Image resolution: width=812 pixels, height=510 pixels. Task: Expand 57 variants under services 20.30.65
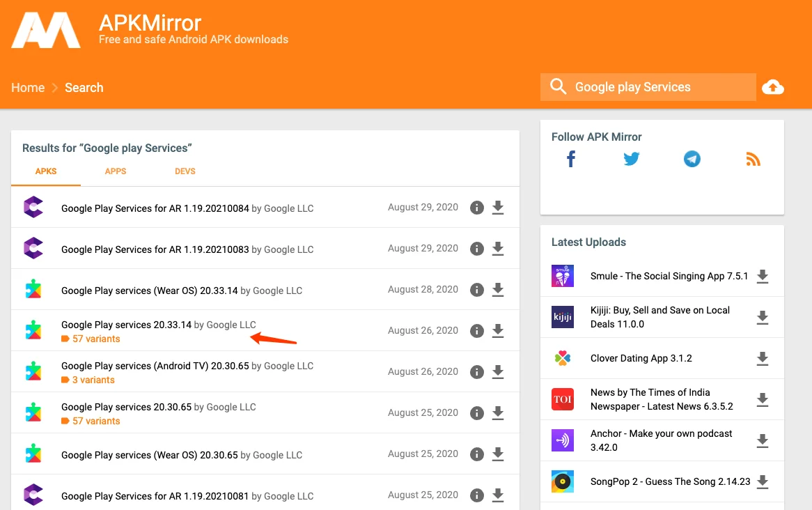(91, 421)
